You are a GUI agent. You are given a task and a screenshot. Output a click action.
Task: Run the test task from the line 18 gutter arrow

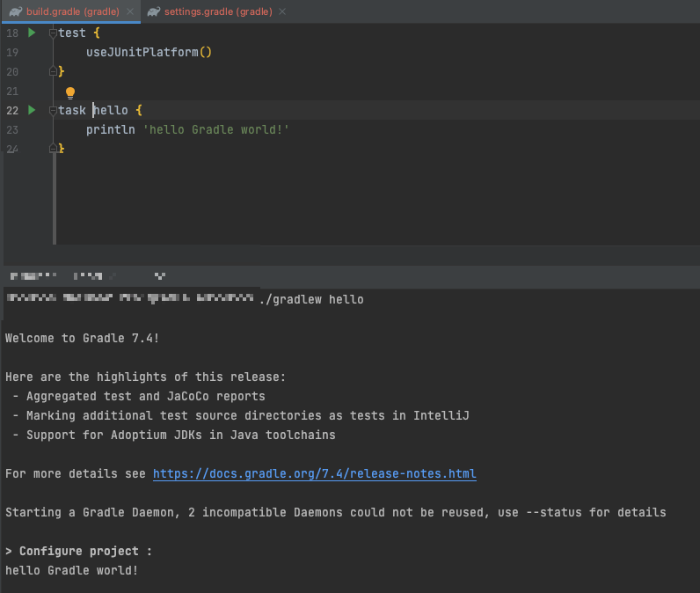[x=32, y=33]
